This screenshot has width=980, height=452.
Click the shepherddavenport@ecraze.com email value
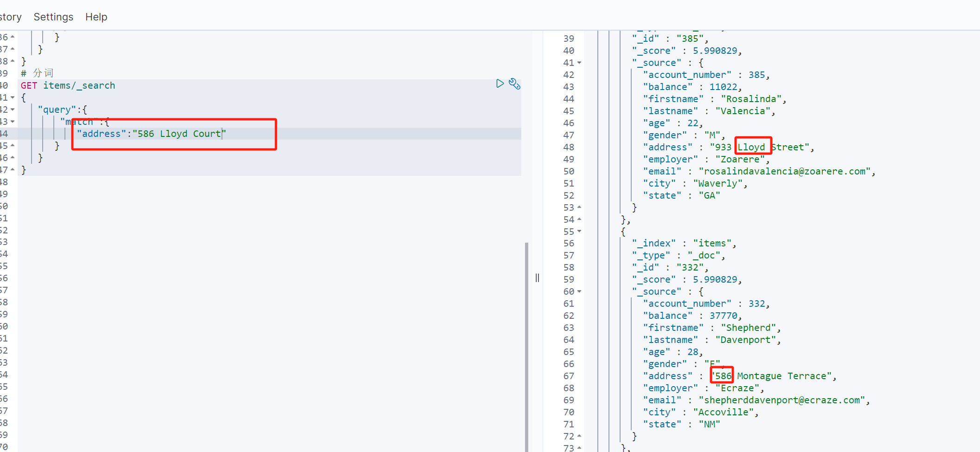coord(782,400)
